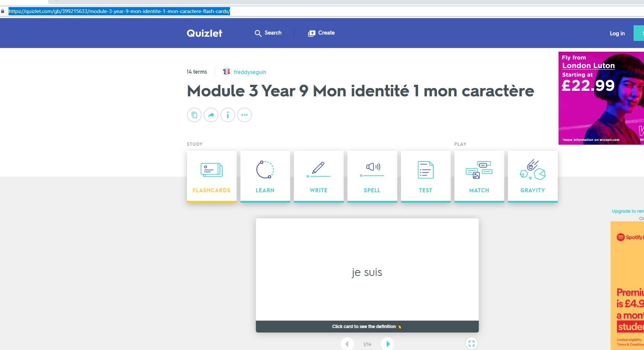Viewport: 644px width, 350px height.
Task: Open freddyseguin's profile link
Action: pos(250,72)
